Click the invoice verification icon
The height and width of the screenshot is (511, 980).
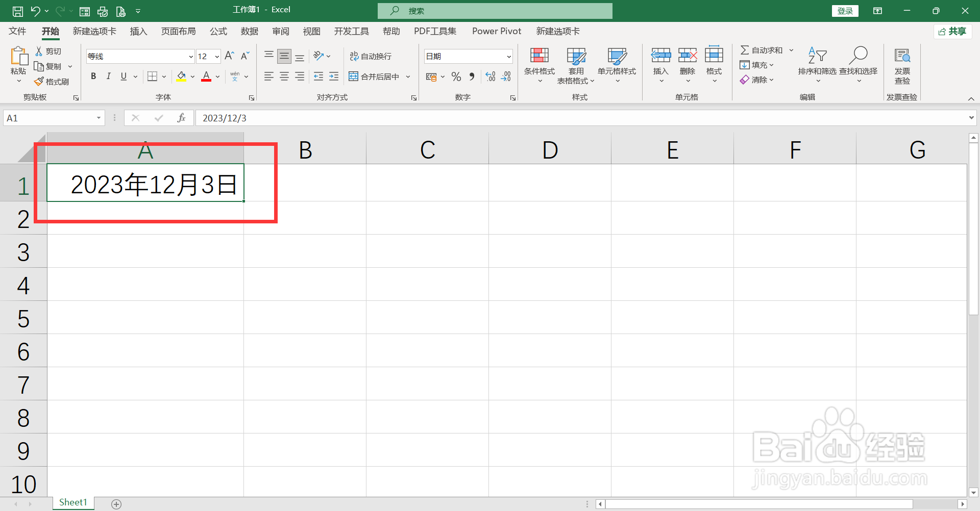[x=902, y=55]
